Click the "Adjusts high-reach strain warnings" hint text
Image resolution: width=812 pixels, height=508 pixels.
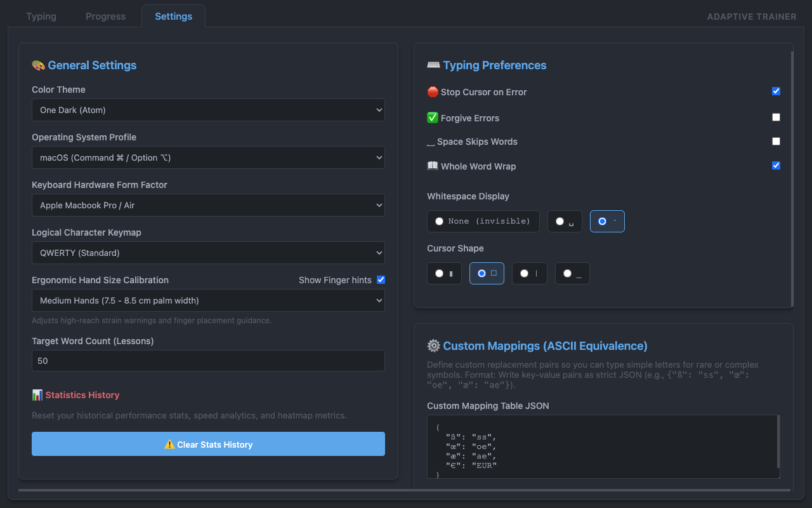point(152,321)
